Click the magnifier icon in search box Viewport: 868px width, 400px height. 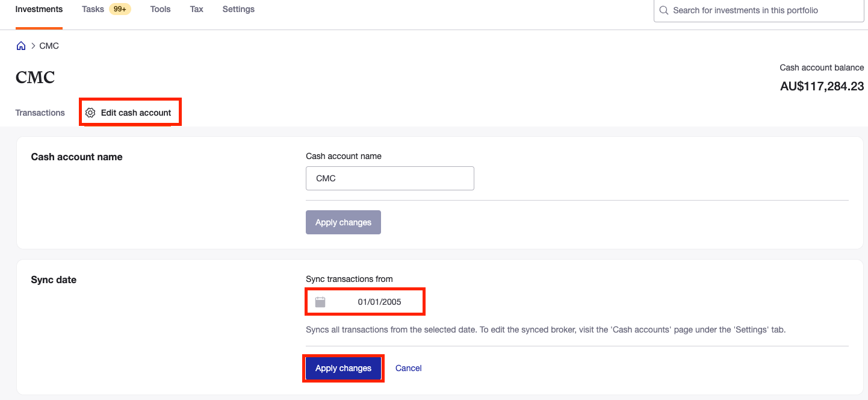pyautogui.click(x=664, y=10)
